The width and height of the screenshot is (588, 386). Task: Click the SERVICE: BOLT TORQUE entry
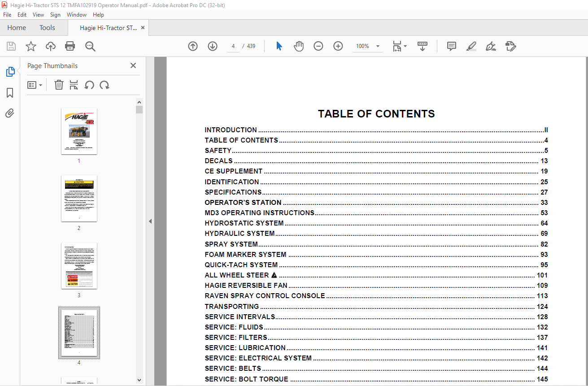point(376,379)
